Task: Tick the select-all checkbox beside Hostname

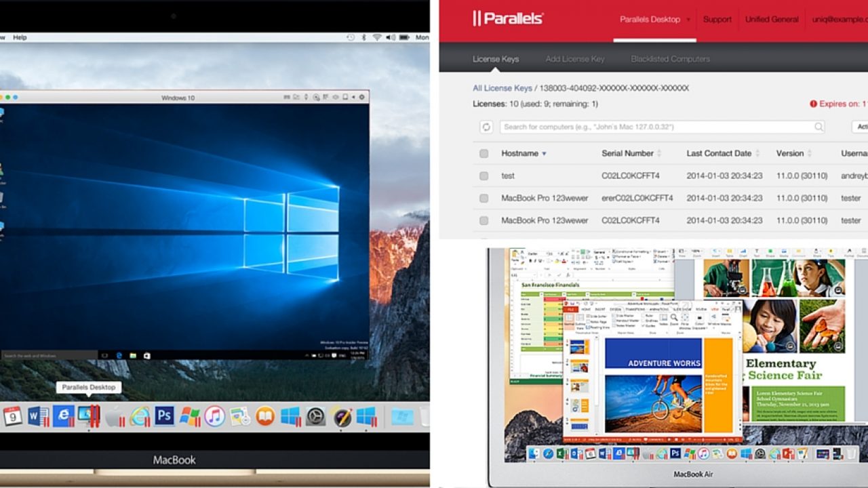Action: (x=484, y=154)
